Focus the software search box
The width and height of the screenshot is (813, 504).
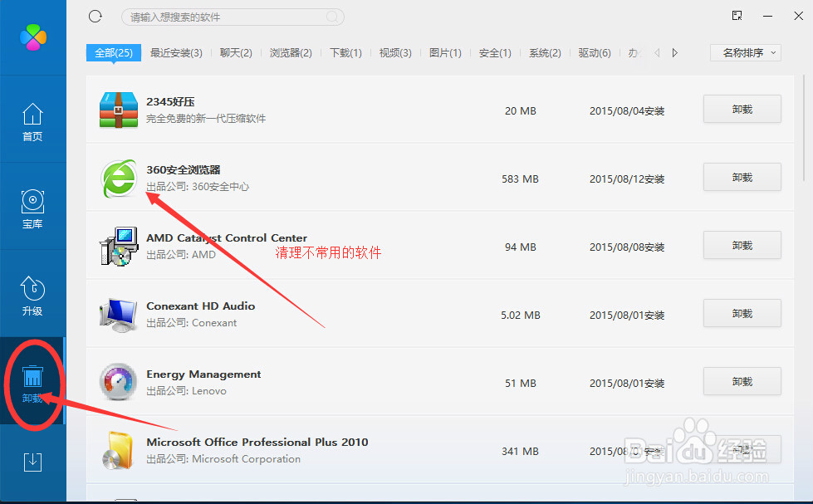pos(233,17)
